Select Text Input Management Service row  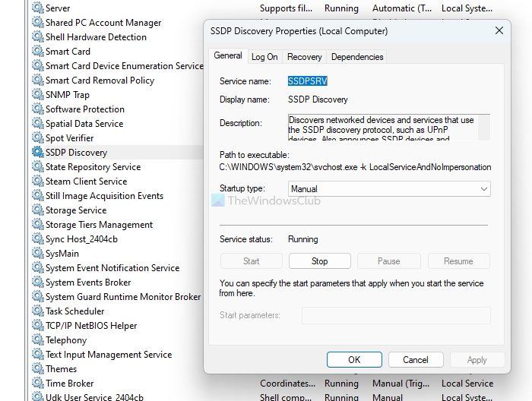tap(108, 355)
